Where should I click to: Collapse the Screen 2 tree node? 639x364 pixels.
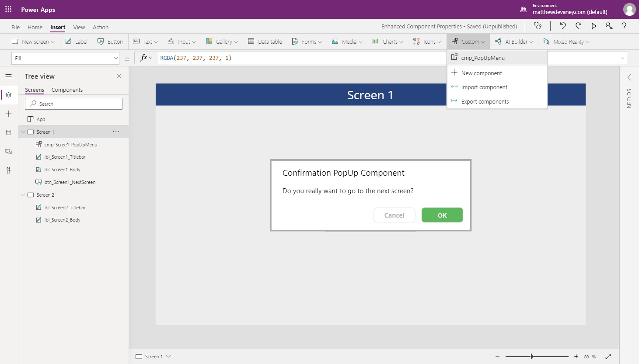point(23,195)
